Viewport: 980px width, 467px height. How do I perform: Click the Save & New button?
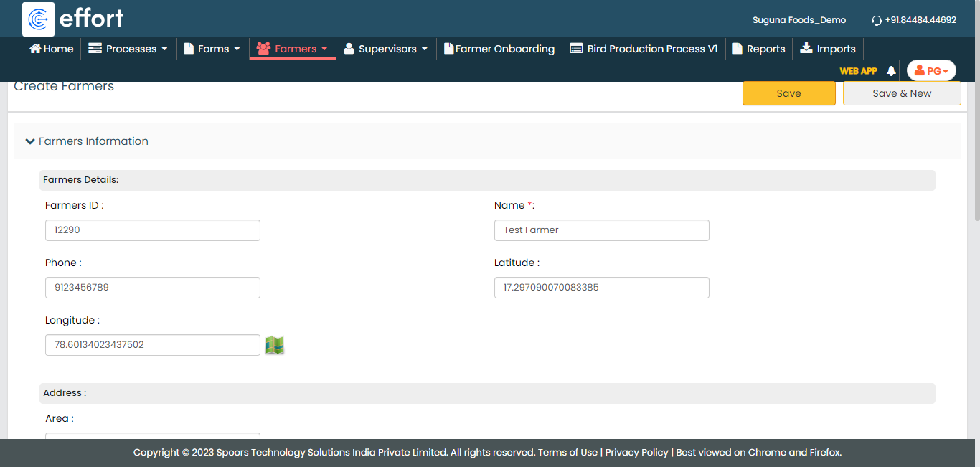pyautogui.click(x=901, y=93)
